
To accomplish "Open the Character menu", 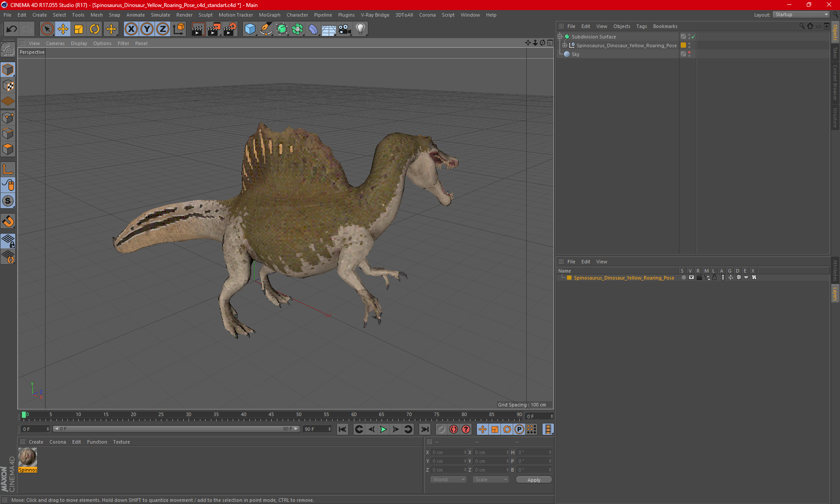I will click(x=297, y=15).
